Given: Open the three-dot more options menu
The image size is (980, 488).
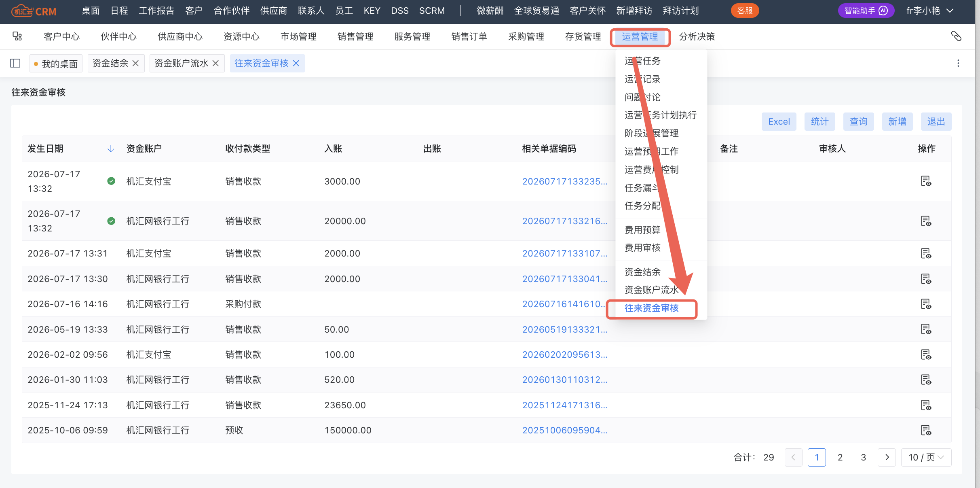Looking at the screenshot, I should tap(958, 63).
